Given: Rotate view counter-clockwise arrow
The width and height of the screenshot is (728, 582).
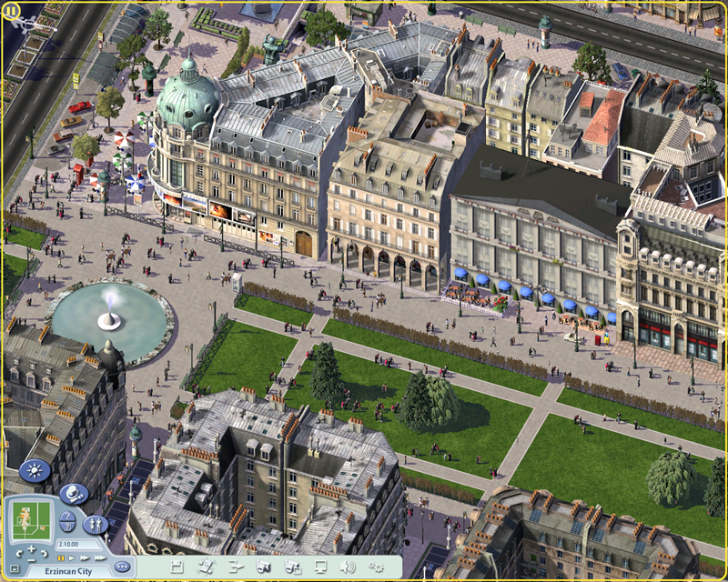Looking at the screenshot, I should pyautogui.click(x=19, y=554).
